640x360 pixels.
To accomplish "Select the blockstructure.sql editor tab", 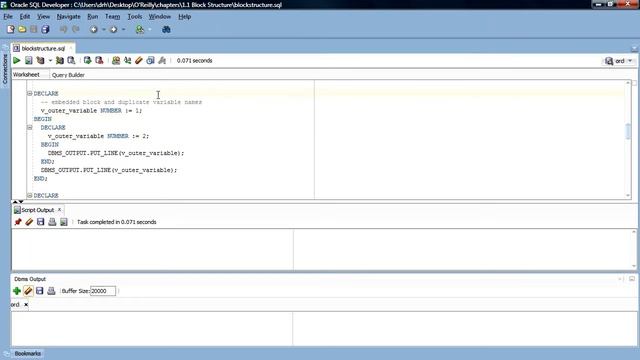I will (43, 49).
